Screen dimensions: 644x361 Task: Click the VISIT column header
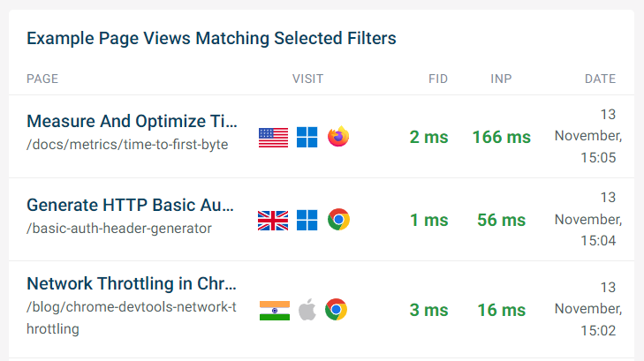click(307, 79)
